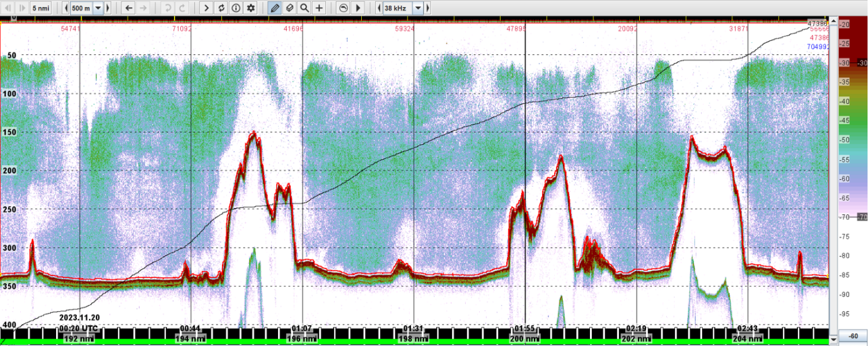Screen dimensions: 868x346
Task: Toggle the pencil draw tool
Action: point(275,8)
